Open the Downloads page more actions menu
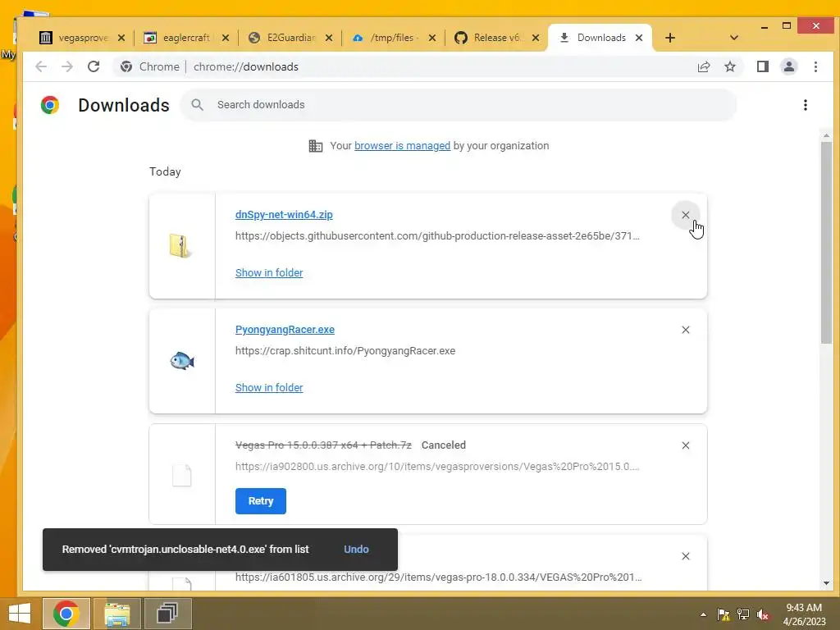The image size is (840, 630). 806,105
